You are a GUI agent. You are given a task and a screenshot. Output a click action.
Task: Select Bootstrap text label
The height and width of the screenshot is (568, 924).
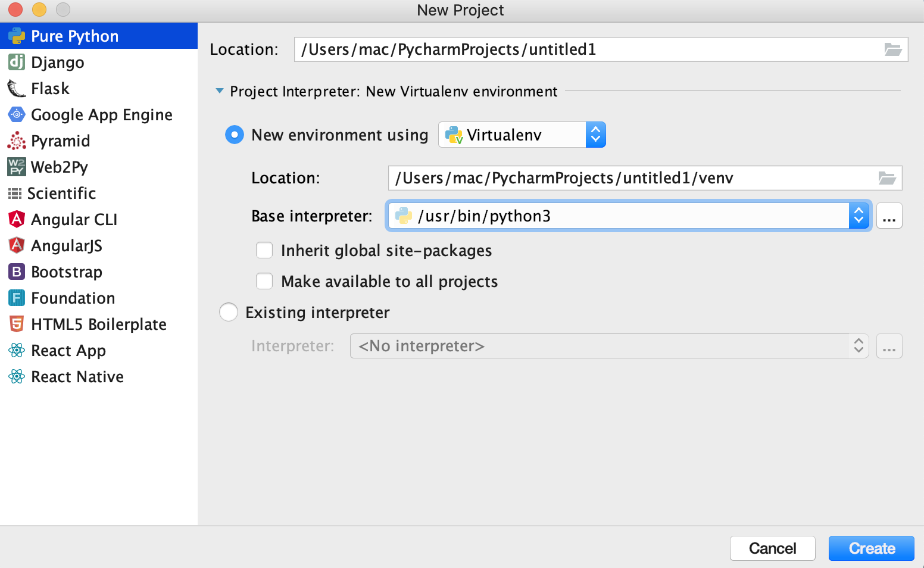(67, 272)
